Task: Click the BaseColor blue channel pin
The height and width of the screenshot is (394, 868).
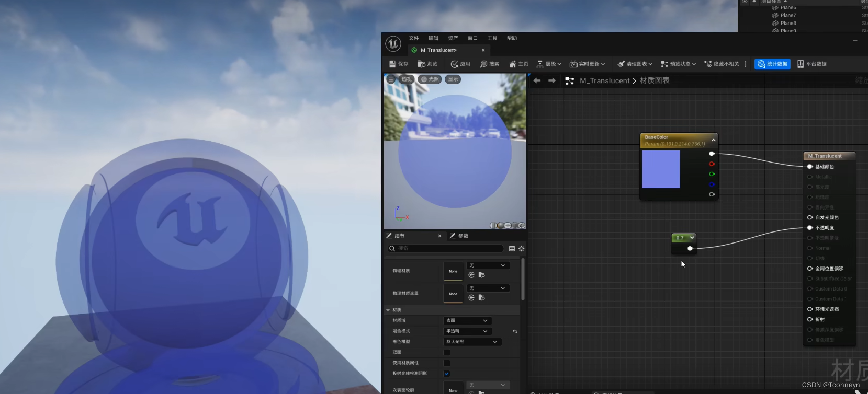Action: [712, 184]
